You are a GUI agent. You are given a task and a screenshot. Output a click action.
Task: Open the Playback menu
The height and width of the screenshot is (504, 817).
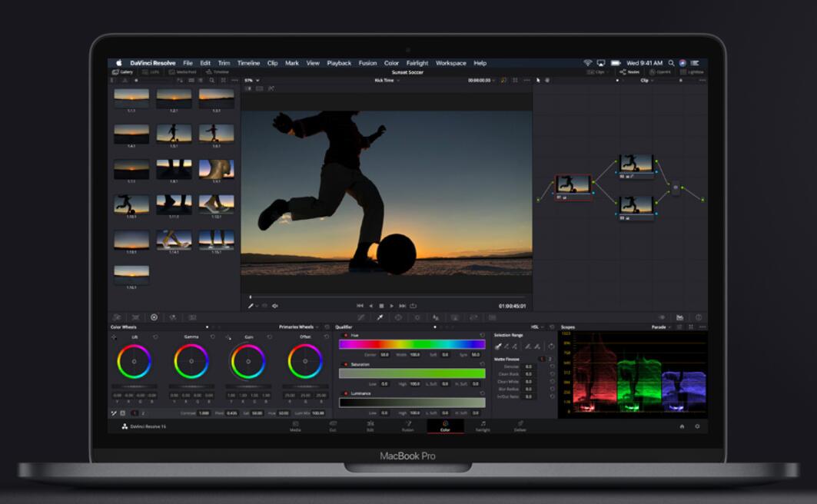(339, 63)
